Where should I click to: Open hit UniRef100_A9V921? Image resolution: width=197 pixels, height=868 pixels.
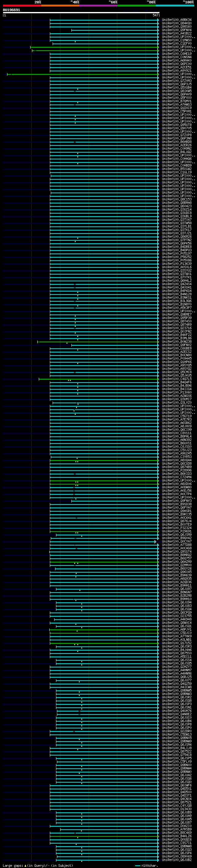point(177,71)
